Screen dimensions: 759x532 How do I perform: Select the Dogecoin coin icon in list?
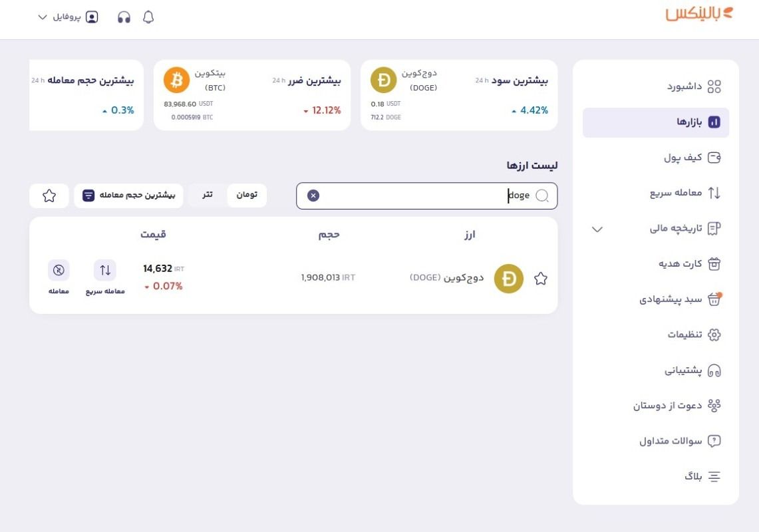[x=509, y=279]
